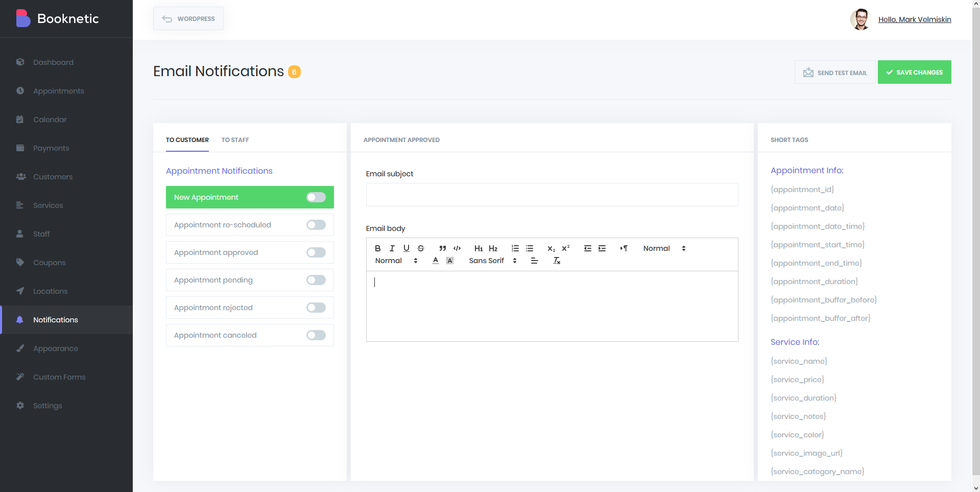Open the Normal dropdown beside text color icon
Viewport: 980px width, 492px height.
click(x=396, y=261)
